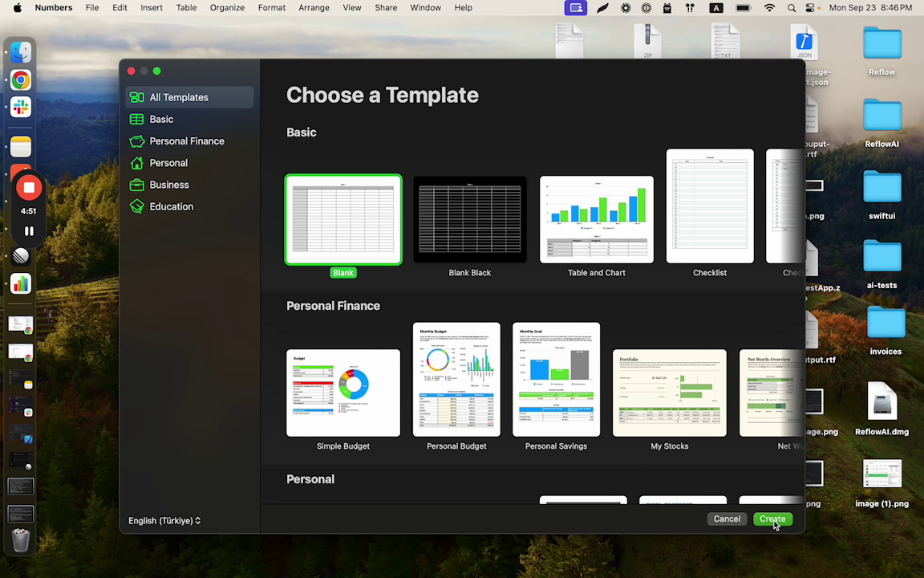
Task: Click the Net Worth Overview template thumbnail
Action: pyautogui.click(x=772, y=393)
